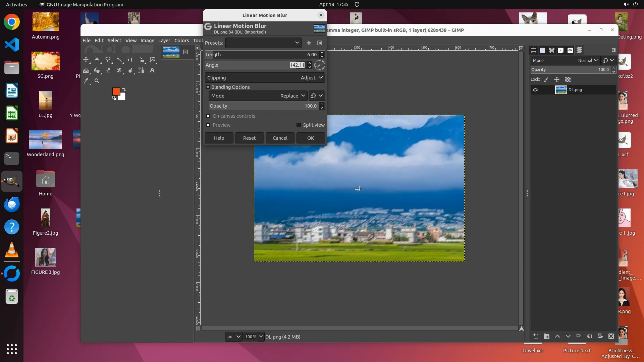
Task: Collapse the Blending Options section
Action: pyautogui.click(x=208, y=87)
